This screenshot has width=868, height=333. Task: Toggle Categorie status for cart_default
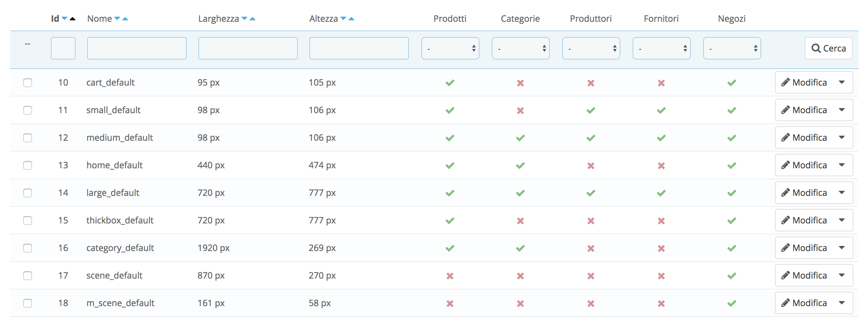coord(520,83)
